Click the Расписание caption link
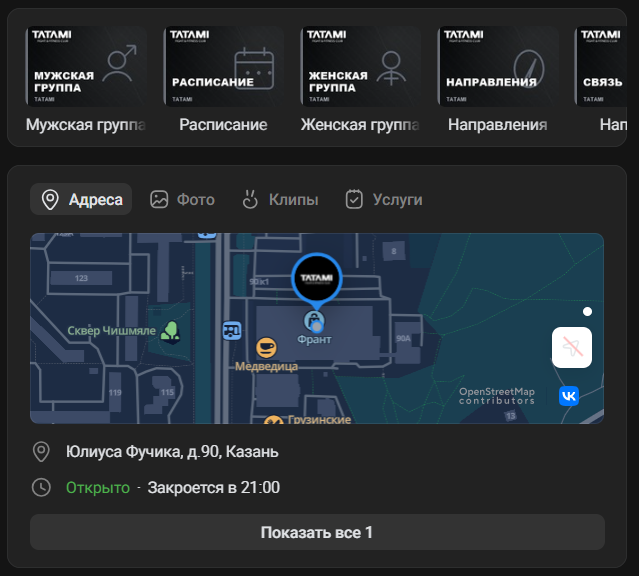 point(223,125)
